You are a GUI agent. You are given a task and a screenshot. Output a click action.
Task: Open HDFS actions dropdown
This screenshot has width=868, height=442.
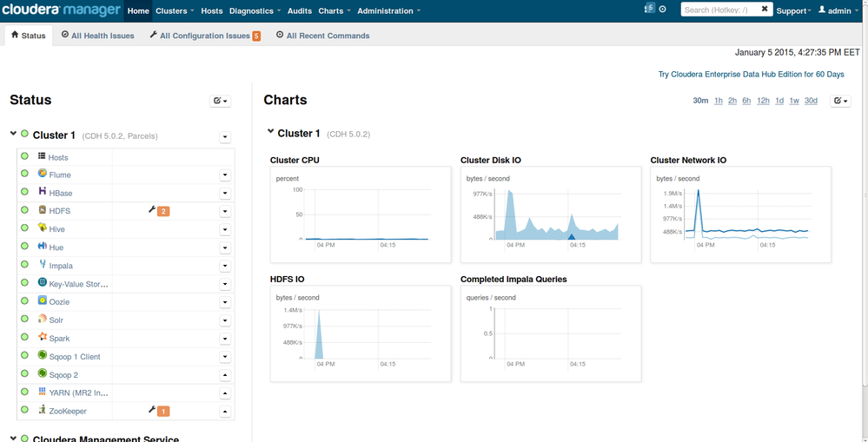click(225, 211)
